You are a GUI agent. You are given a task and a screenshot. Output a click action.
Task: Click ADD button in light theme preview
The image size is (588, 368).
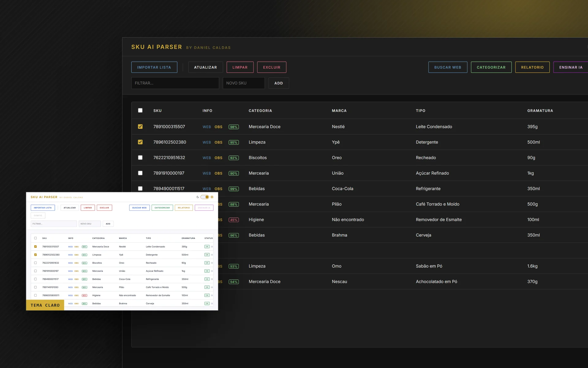(x=108, y=224)
